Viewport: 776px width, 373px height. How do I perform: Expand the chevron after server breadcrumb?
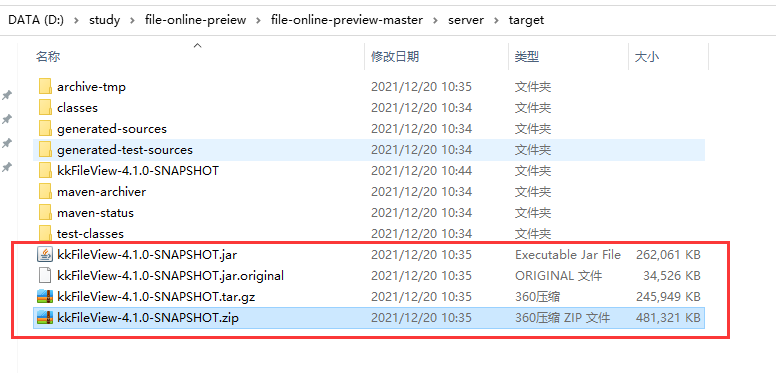496,20
